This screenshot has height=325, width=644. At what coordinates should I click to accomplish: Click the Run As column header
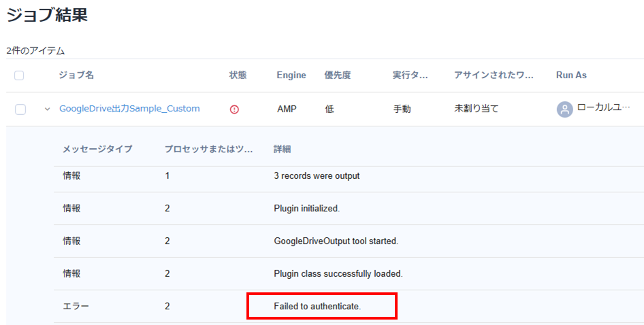[571, 75]
